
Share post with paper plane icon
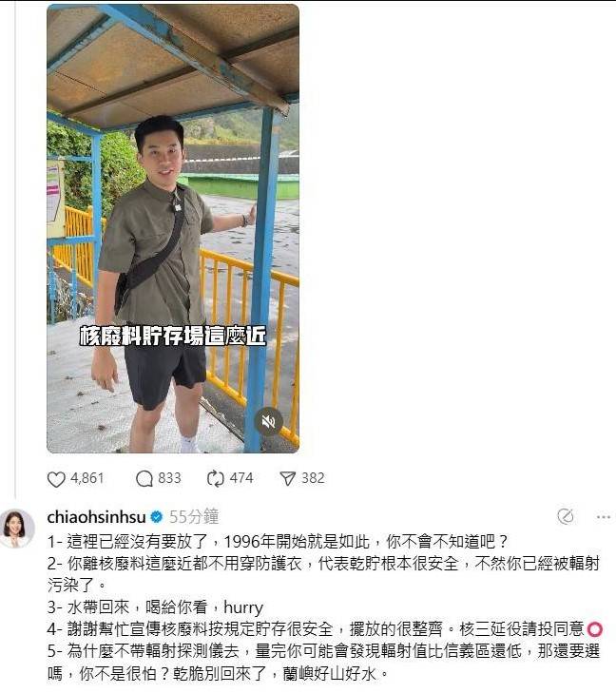[288, 479]
